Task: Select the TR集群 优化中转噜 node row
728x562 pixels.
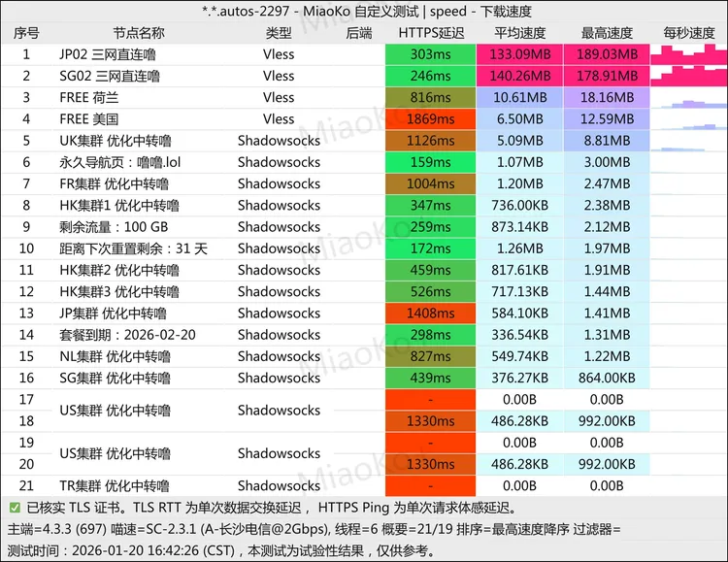Action: (x=115, y=485)
